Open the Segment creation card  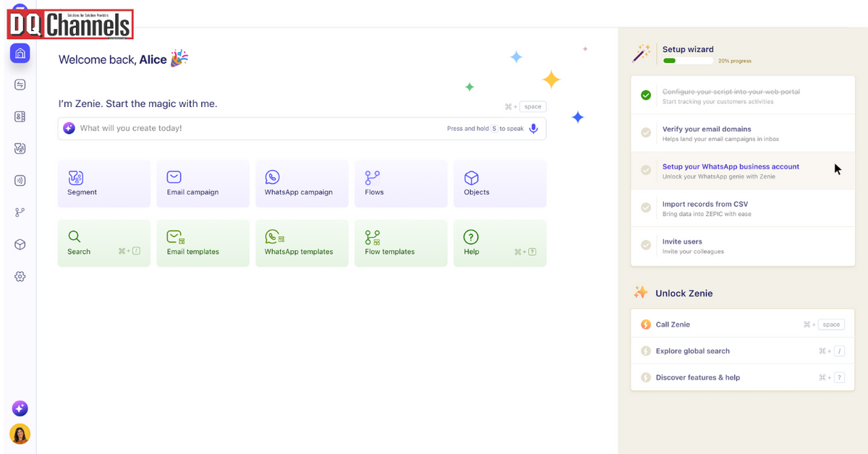(x=103, y=183)
